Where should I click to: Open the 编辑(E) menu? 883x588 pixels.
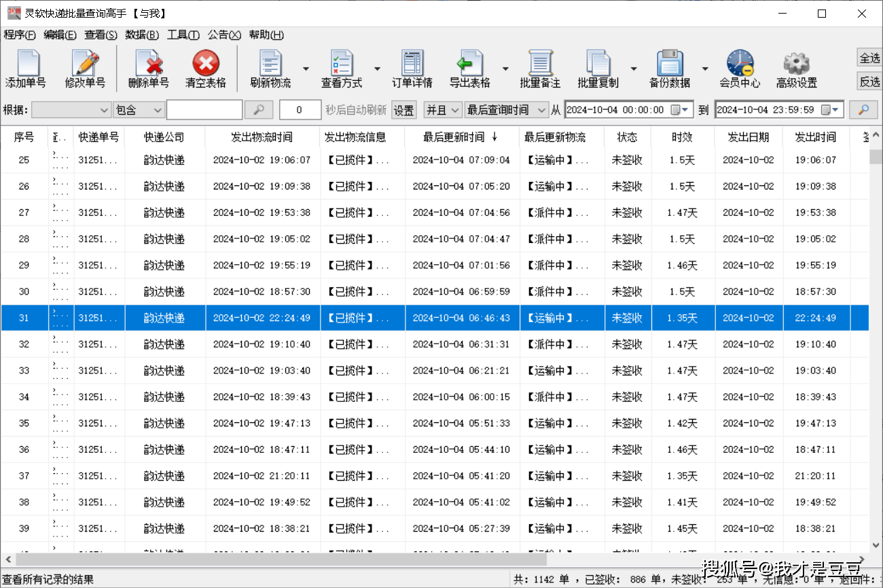(60, 35)
